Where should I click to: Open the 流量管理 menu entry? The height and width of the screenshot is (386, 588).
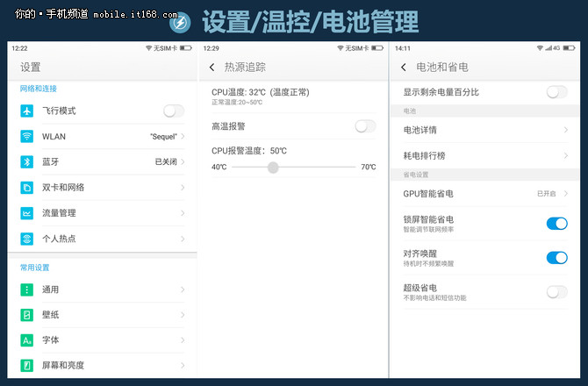102,213
